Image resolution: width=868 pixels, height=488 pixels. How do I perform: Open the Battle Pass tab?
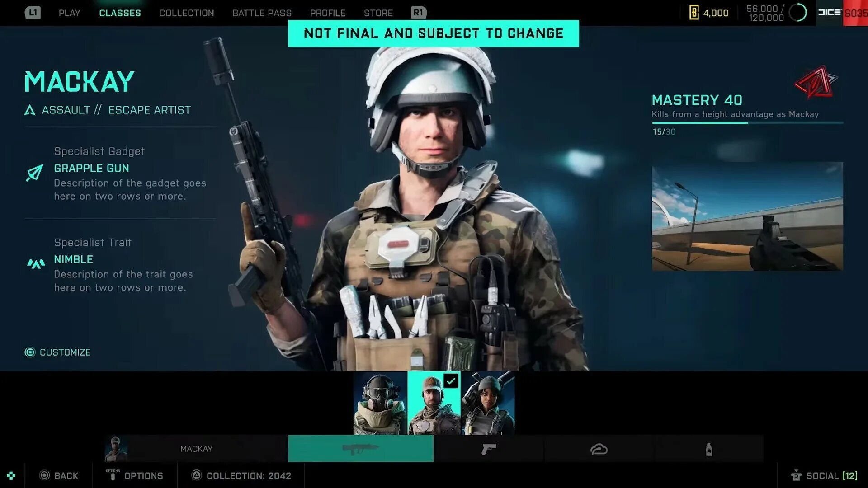[262, 13]
